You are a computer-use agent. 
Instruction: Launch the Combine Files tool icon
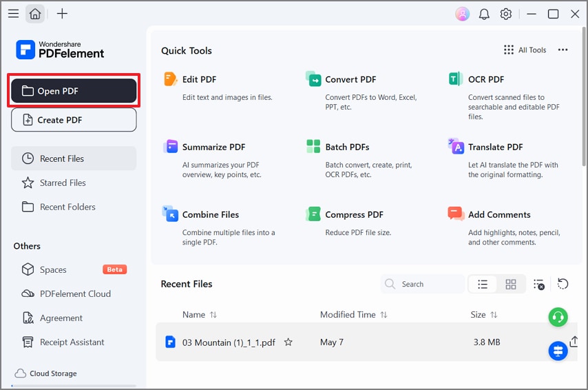click(x=170, y=214)
